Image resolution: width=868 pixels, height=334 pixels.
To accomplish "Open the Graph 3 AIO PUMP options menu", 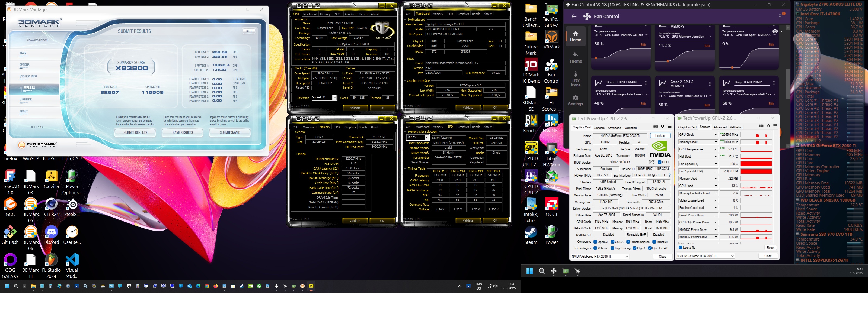I will 774,83.
